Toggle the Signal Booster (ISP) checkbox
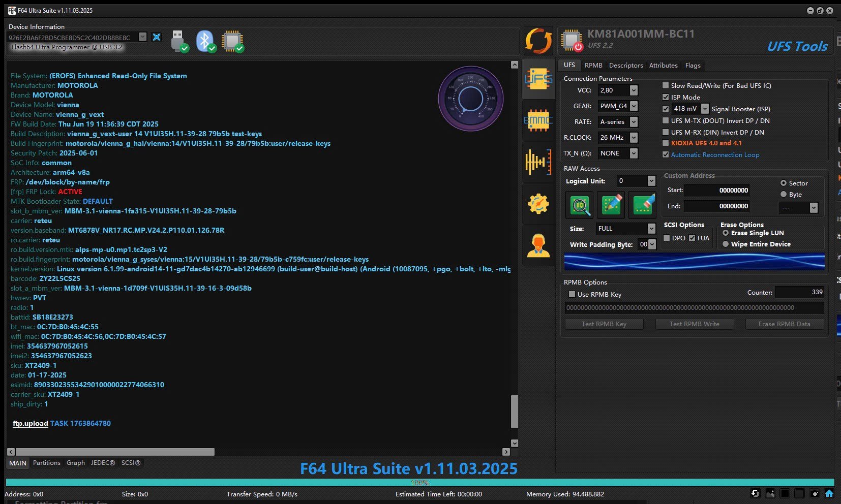This screenshot has width=841, height=504. (666, 109)
